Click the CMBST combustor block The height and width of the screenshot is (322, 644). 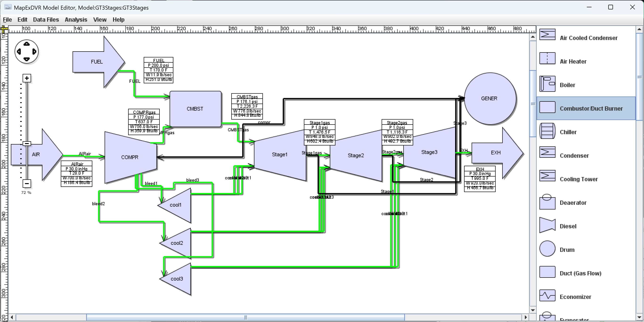(x=196, y=109)
